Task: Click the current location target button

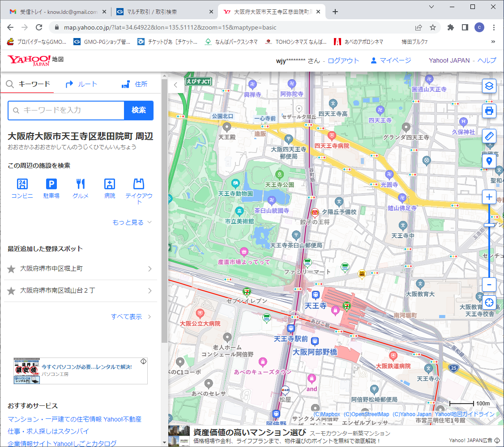Action: (x=489, y=302)
